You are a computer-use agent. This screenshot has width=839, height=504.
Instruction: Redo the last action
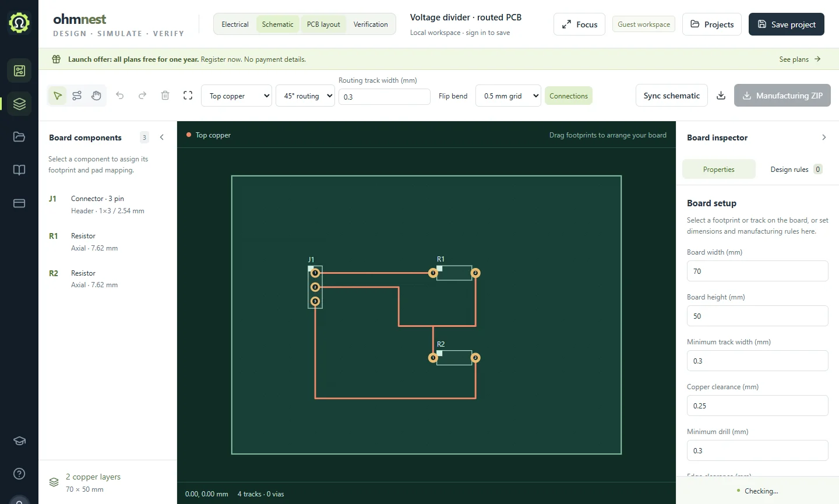[x=142, y=96]
